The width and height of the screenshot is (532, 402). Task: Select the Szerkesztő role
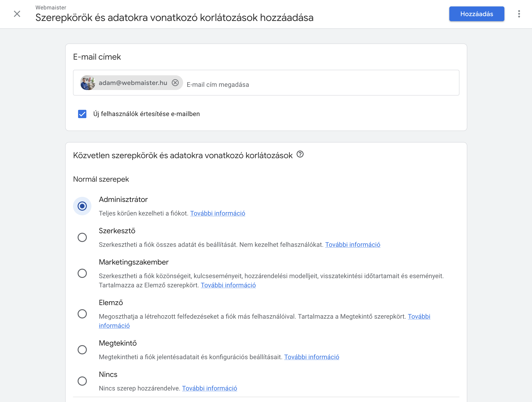pyautogui.click(x=82, y=238)
